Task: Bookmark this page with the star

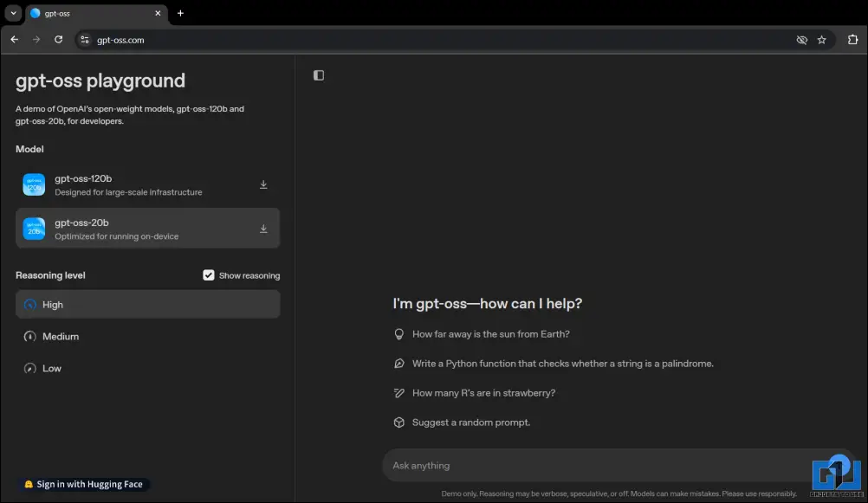Action: [822, 40]
